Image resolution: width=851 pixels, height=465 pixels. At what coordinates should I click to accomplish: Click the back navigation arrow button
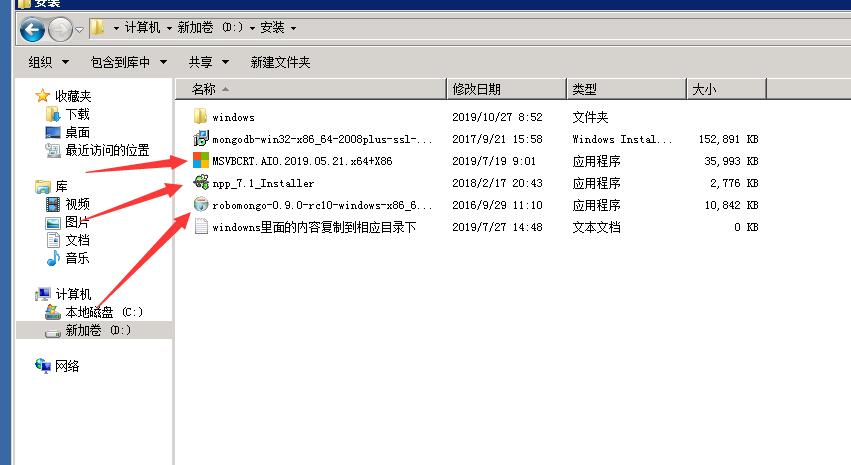click(32, 28)
